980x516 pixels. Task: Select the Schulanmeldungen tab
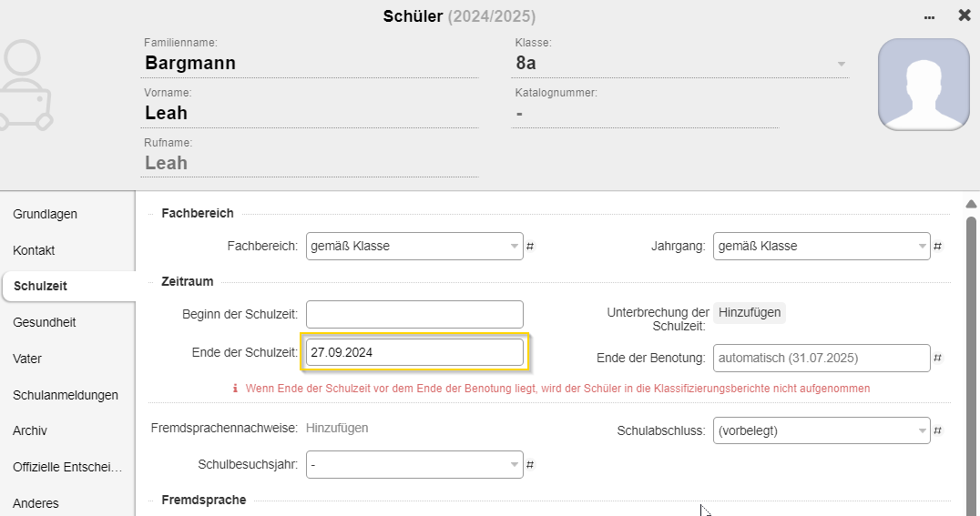pos(66,395)
